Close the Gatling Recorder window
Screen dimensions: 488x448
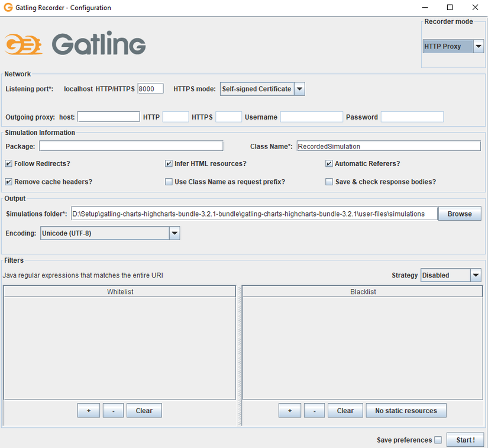click(x=475, y=8)
